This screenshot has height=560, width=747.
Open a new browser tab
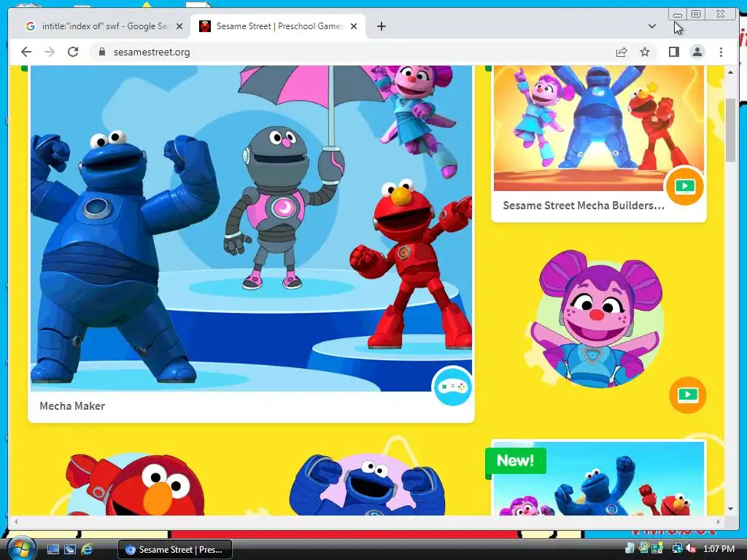click(381, 26)
